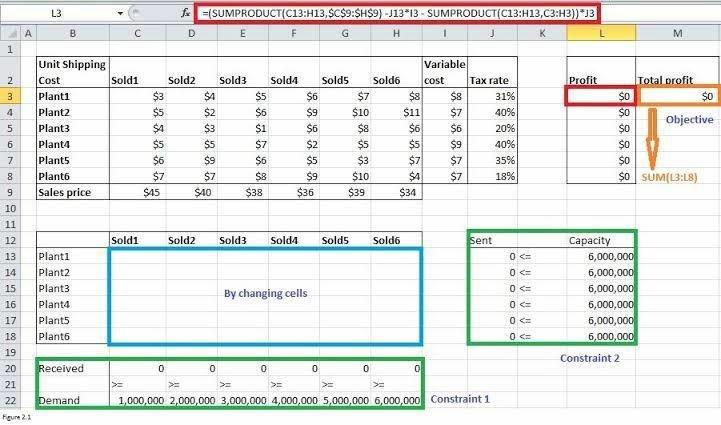Click the Profit header cell
This screenshot has height=425, width=721.
601,72
